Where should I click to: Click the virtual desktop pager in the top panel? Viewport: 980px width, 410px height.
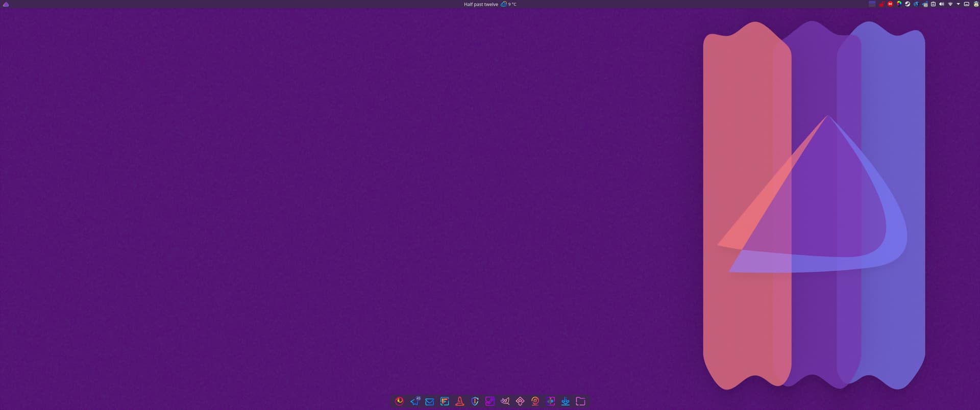[872, 4]
